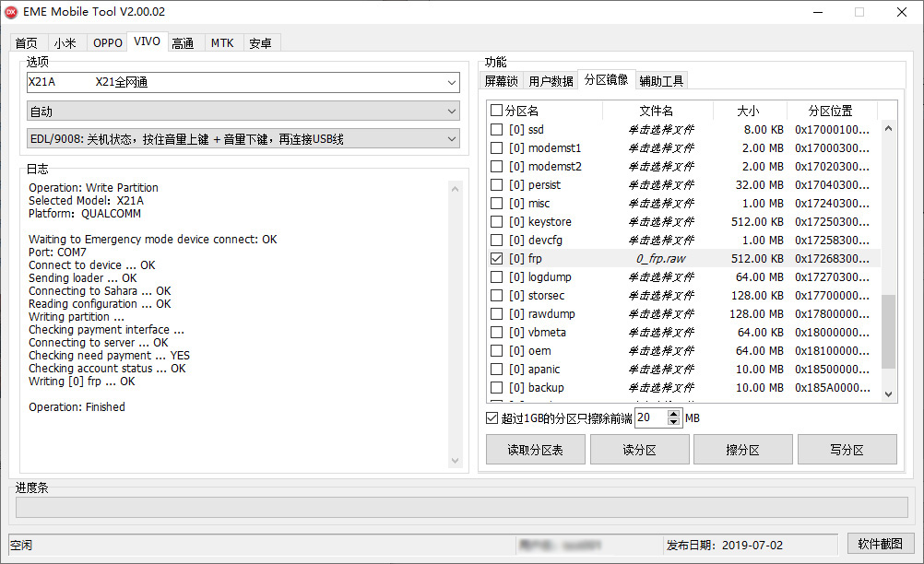Switch to the 小米 tab
This screenshot has height=564, width=924.
[x=65, y=42]
